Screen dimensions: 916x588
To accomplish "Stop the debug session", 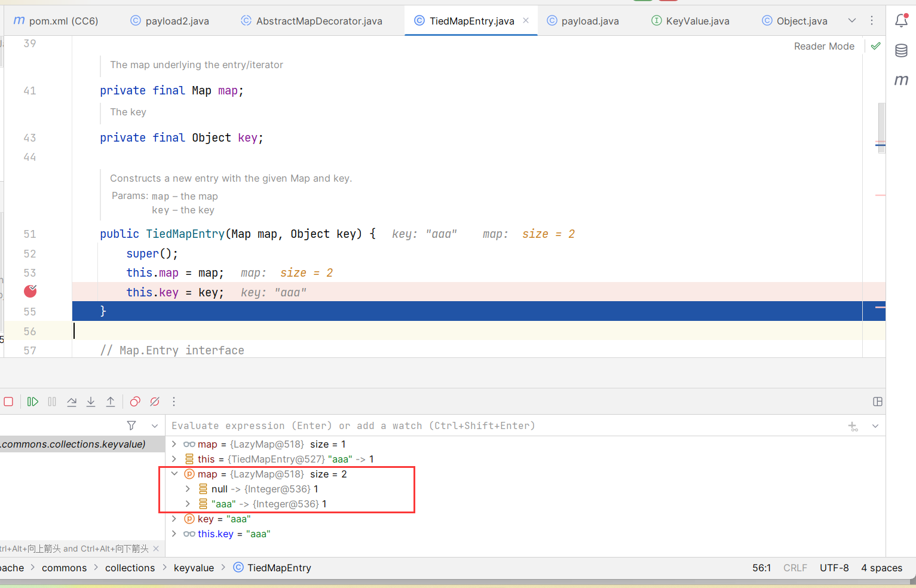I will point(8,402).
